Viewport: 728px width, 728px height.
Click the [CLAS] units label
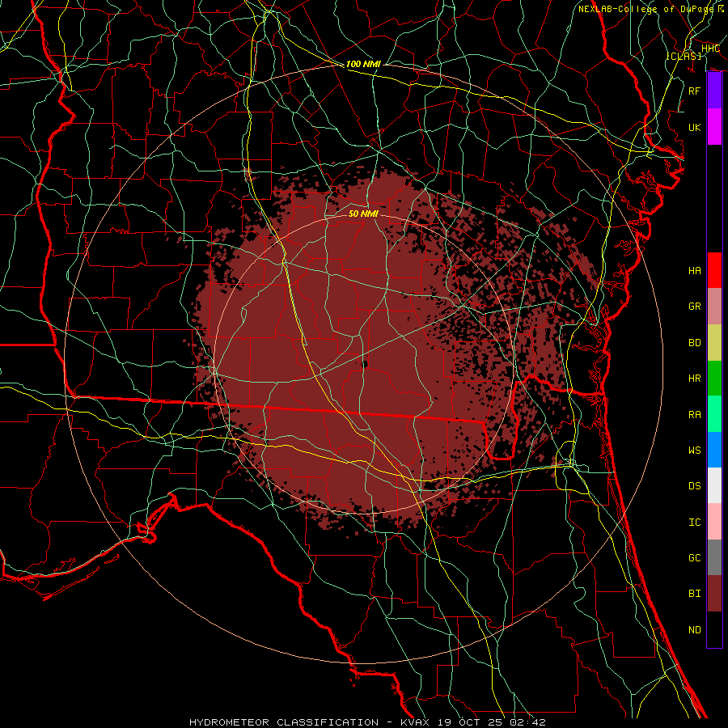pyautogui.click(x=684, y=56)
